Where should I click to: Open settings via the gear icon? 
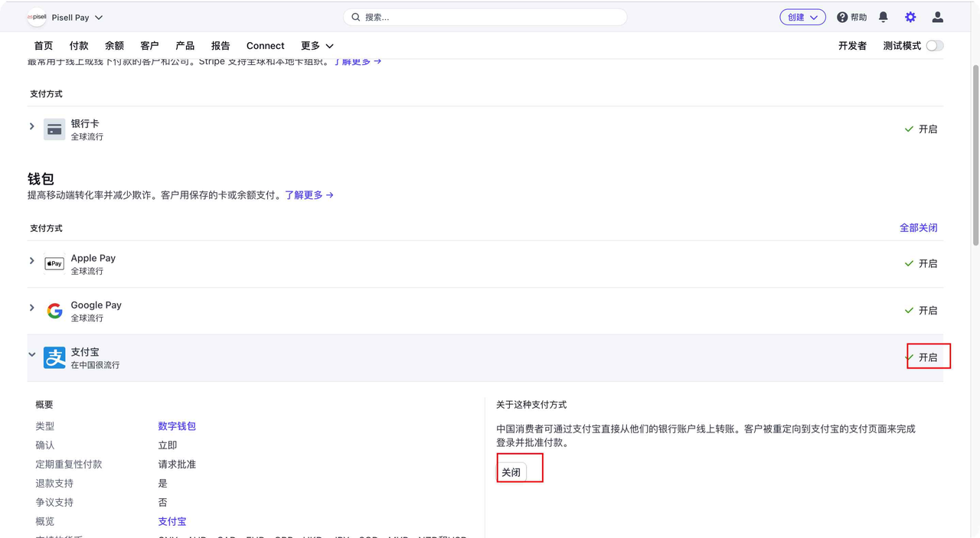[910, 17]
